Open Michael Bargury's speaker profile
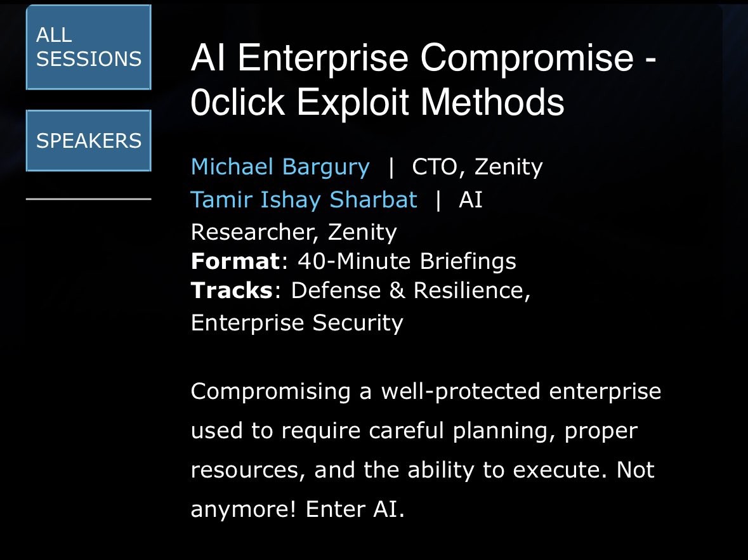748x560 pixels. coord(280,167)
